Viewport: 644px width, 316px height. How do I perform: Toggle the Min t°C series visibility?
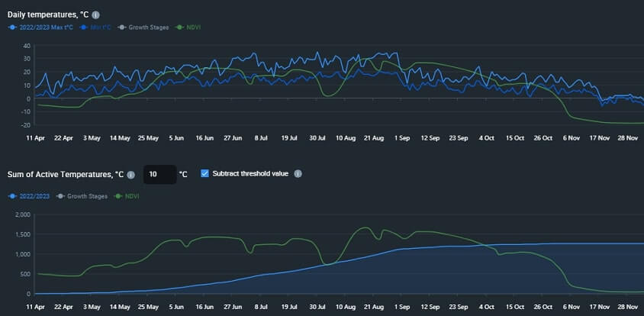click(x=100, y=27)
